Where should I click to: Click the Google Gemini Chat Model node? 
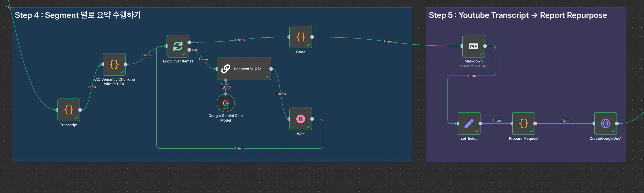point(226,103)
